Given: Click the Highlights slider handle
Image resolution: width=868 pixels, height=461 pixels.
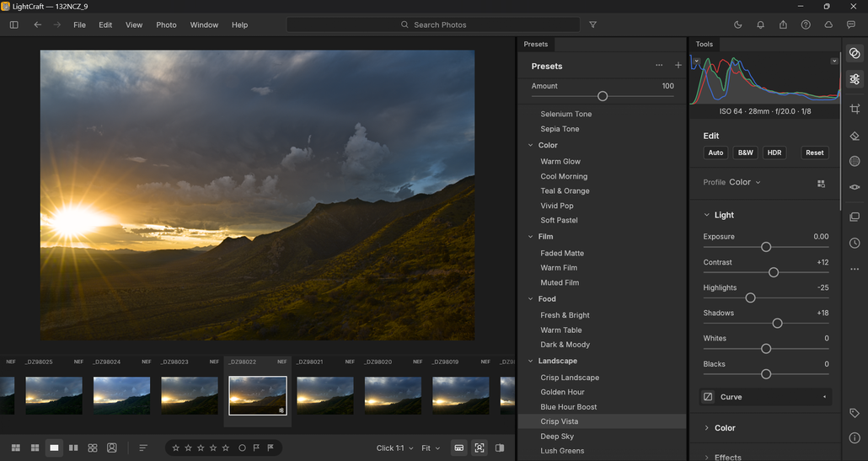Looking at the screenshot, I should tap(750, 298).
